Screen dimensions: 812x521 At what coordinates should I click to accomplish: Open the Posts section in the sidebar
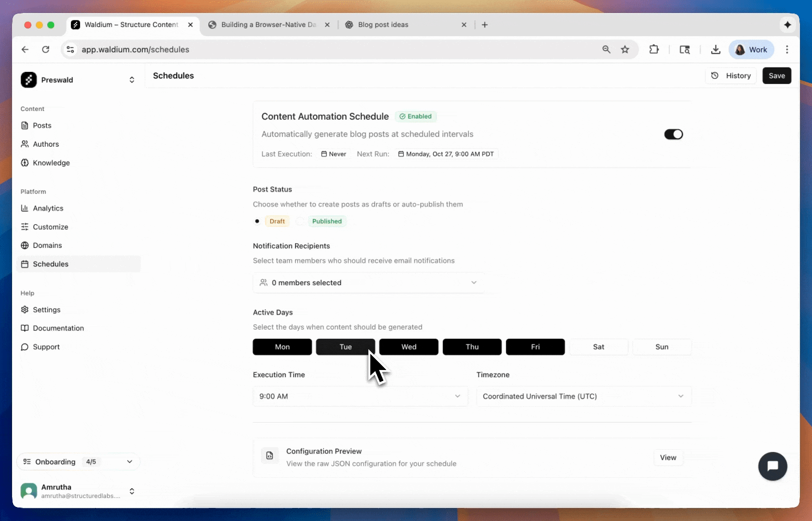tap(41, 125)
